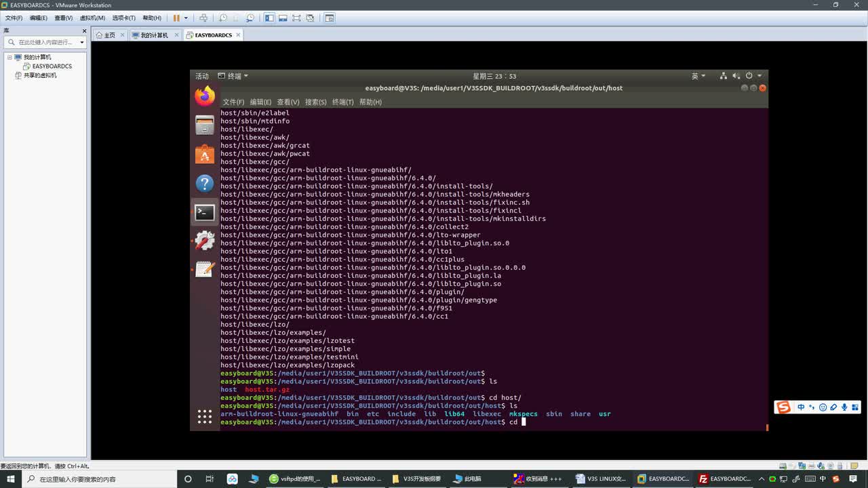Open the clock 星期三 23:53 calendar

pyautogui.click(x=494, y=76)
